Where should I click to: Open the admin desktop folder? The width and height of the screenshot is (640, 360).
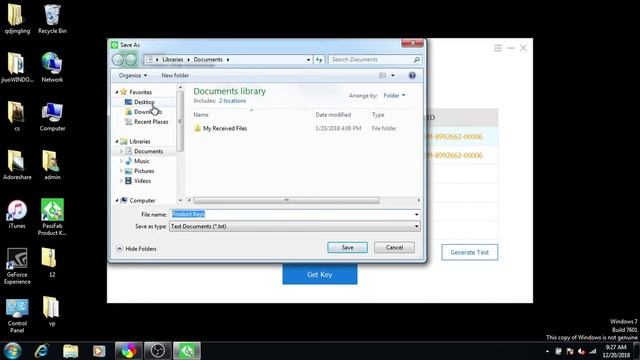[52, 165]
